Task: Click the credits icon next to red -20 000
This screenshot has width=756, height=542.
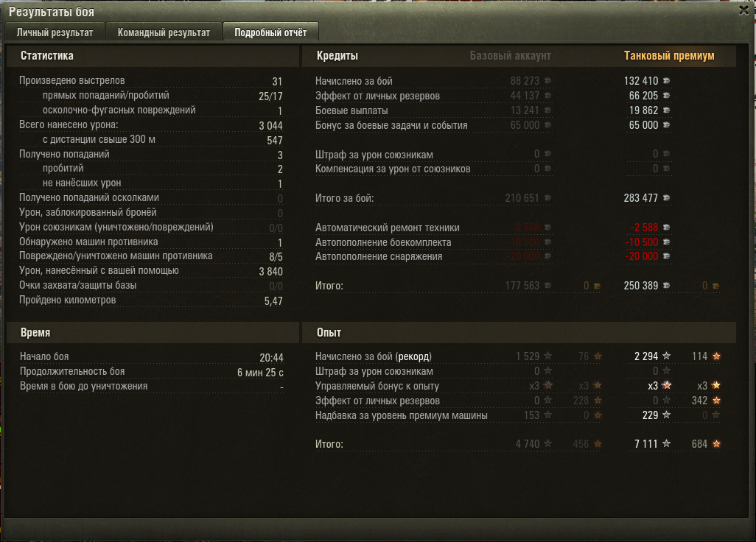Action: (666, 256)
